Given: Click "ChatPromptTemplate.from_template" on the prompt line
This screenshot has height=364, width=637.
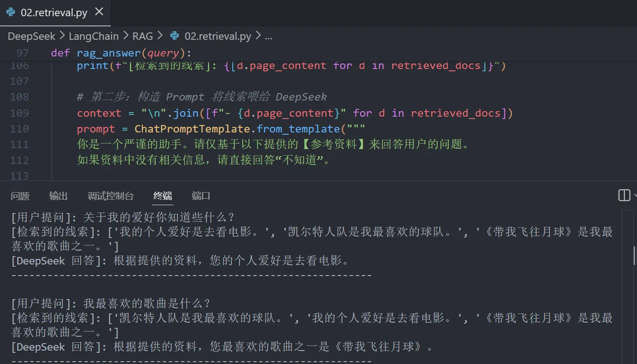Looking at the screenshot, I should pos(237,129).
